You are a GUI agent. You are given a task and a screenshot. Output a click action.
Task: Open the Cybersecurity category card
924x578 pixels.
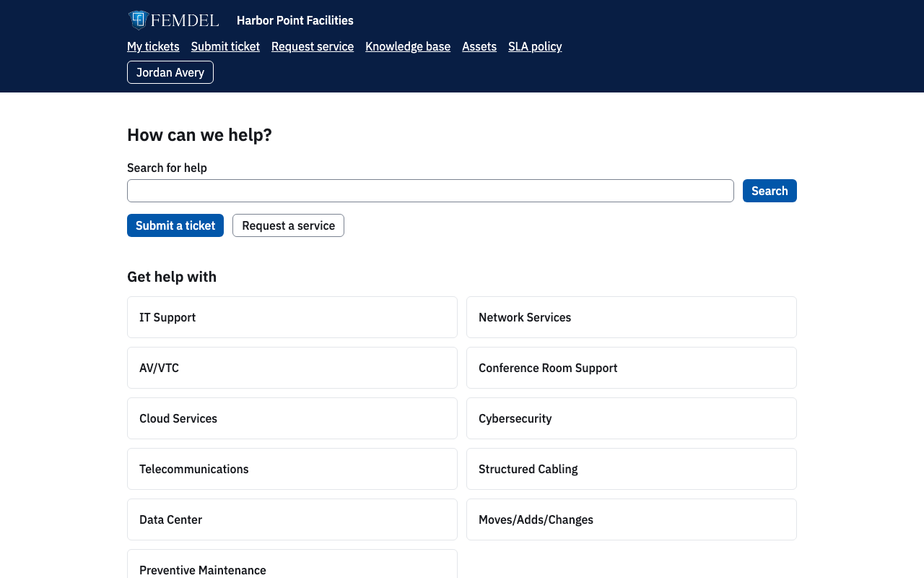point(632,418)
